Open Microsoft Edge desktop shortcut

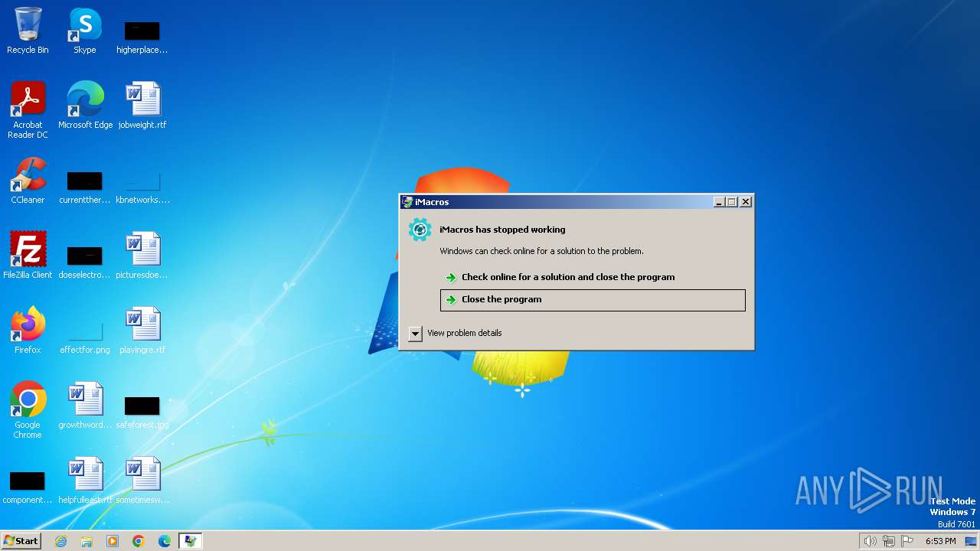click(x=85, y=105)
